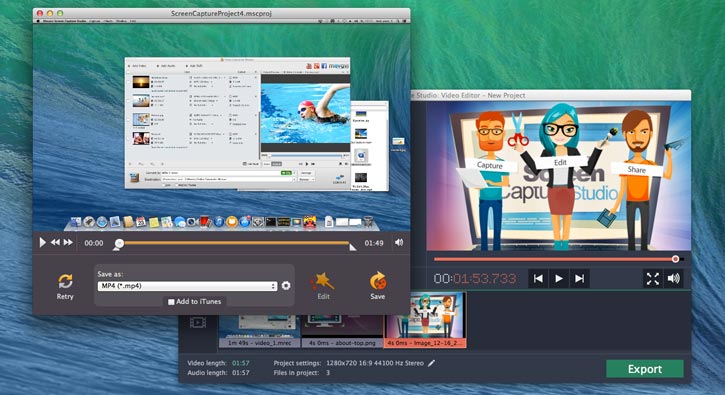Click the 01:49 duration label
The height and width of the screenshot is (395, 725).
tap(374, 243)
